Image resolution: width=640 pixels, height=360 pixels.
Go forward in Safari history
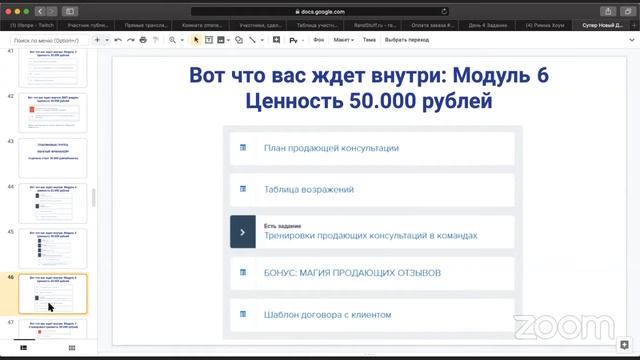point(52,11)
